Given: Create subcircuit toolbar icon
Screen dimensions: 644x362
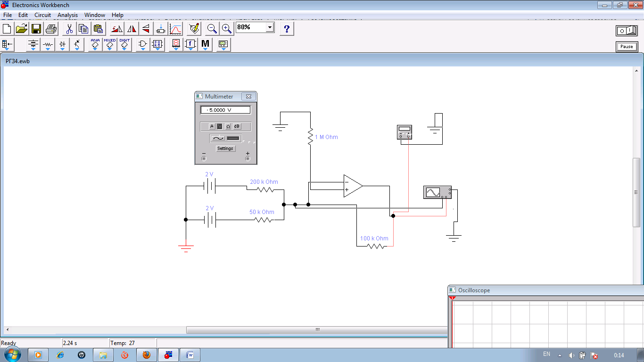Looking at the screenshot, I should pos(161,29).
